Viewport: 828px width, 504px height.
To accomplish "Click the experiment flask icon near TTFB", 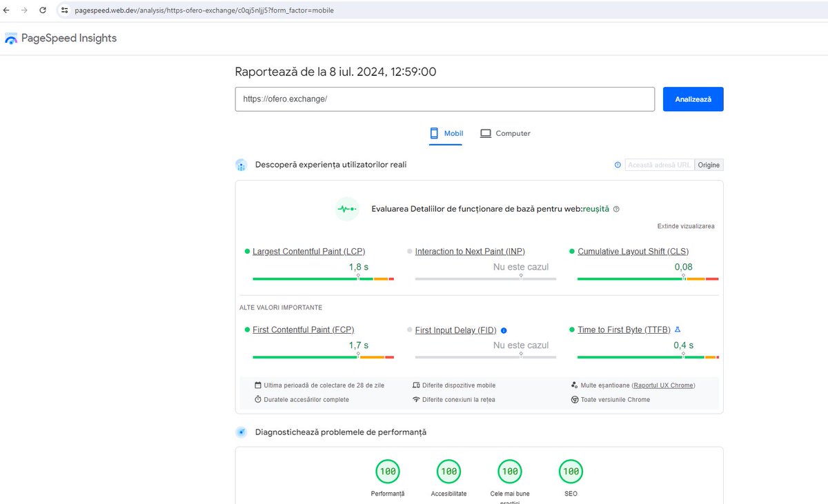I will (678, 330).
